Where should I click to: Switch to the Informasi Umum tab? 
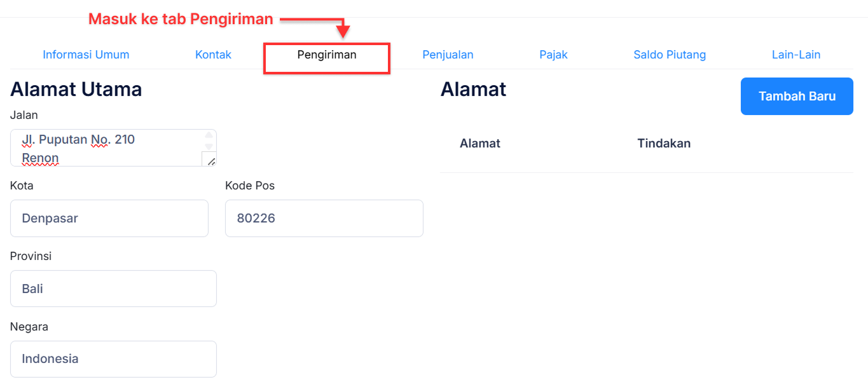86,55
